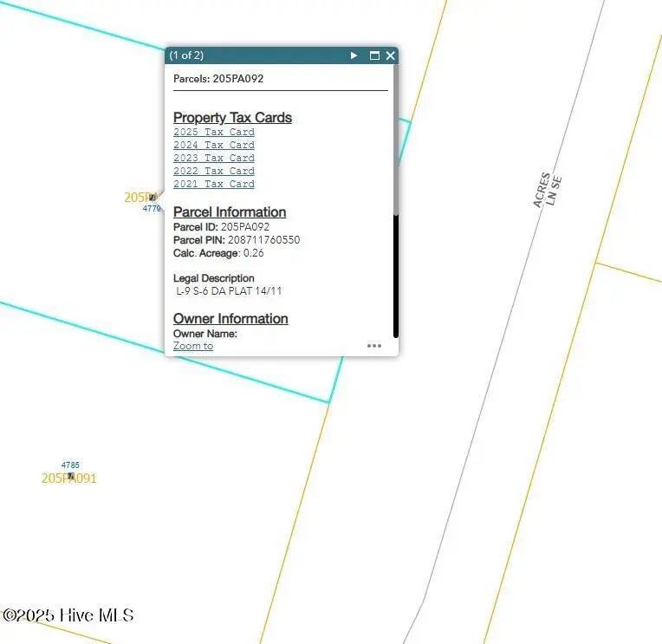662x644 pixels.
Task: Close the parcel popup window
Action: click(390, 55)
